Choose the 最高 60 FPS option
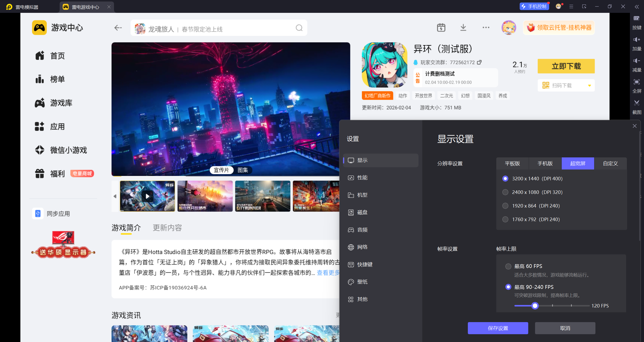 pyautogui.click(x=508, y=266)
